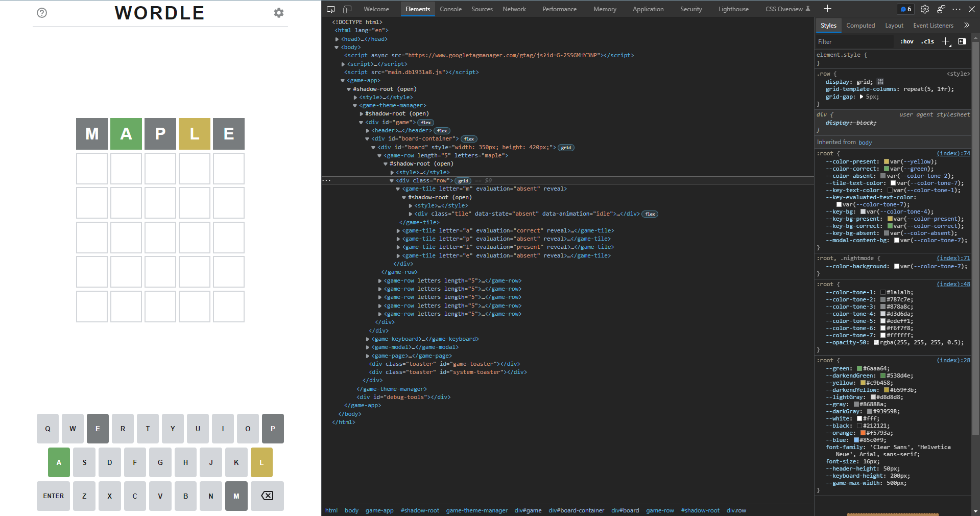The height and width of the screenshot is (516, 980).
Task: Open the Computed styles tab
Action: tap(861, 26)
